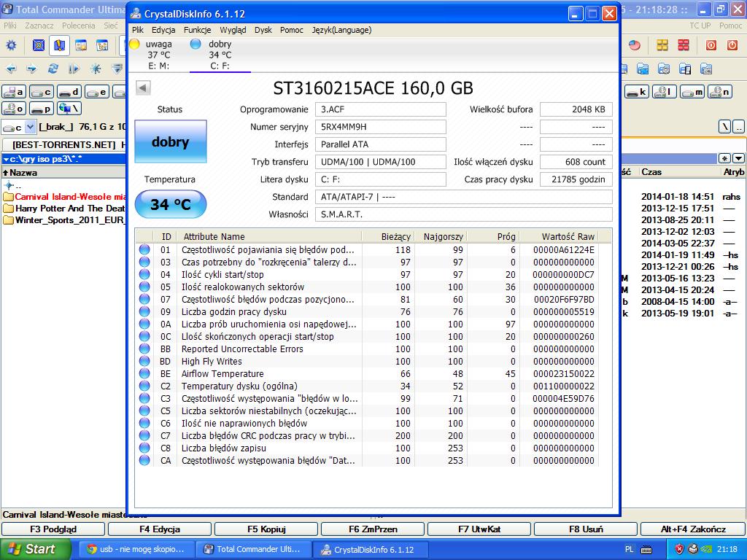Open Pomoc menu in CrystalDiskInfo
Viewport: 747px width, 560px height.
point(292,30)
